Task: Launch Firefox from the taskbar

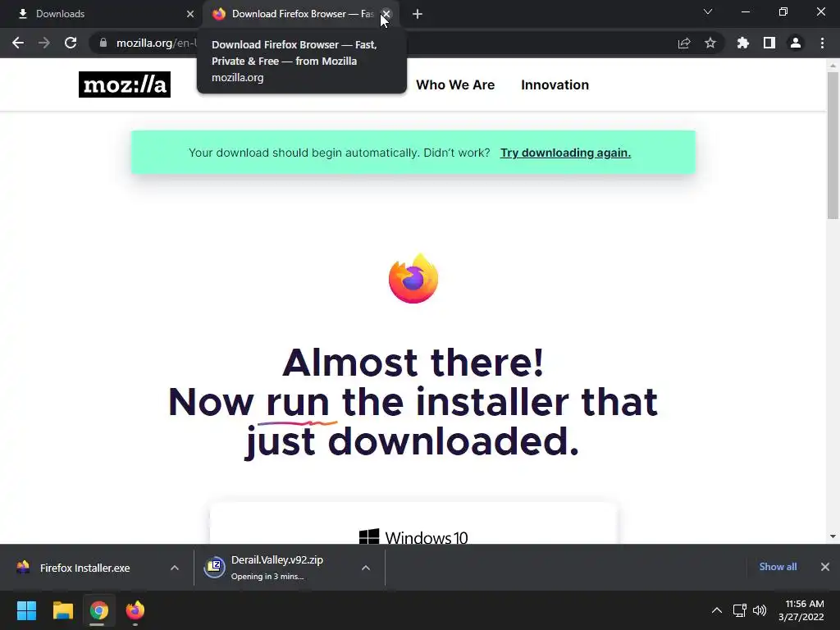Action: coord(135,610)
